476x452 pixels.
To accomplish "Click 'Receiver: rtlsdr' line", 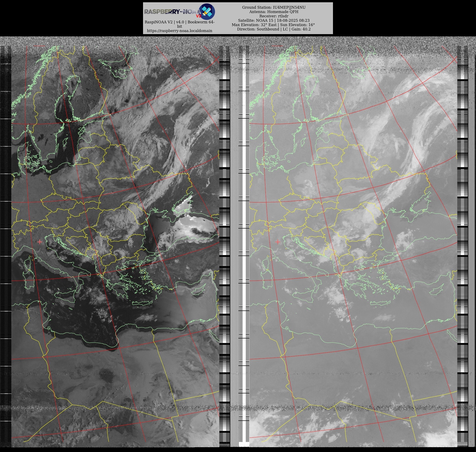I will coord(274,16).
